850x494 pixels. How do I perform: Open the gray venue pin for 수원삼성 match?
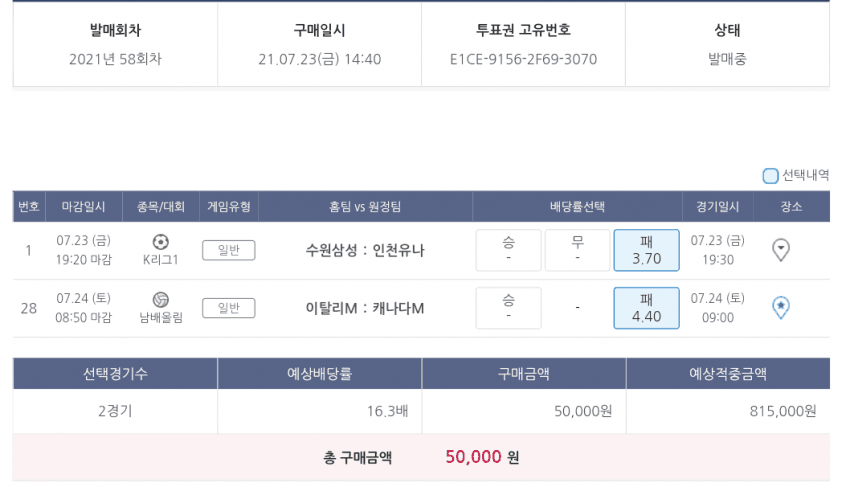(782, 250)
